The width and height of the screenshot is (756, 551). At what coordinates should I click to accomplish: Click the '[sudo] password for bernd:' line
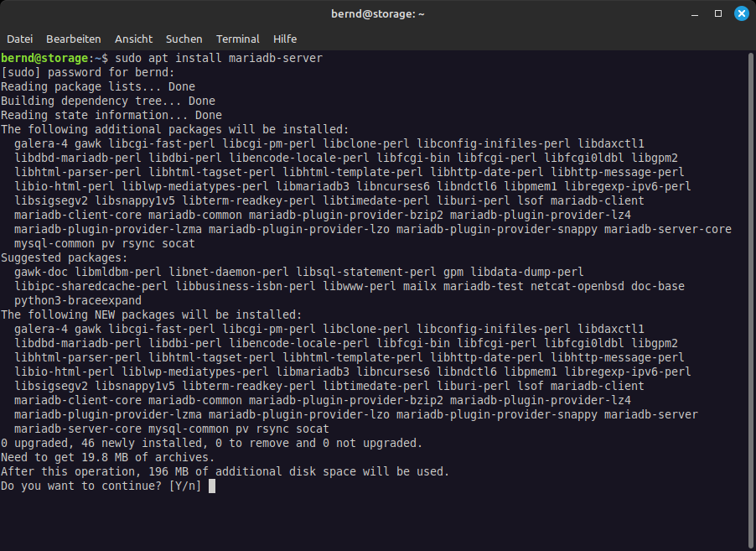point(88,72)
